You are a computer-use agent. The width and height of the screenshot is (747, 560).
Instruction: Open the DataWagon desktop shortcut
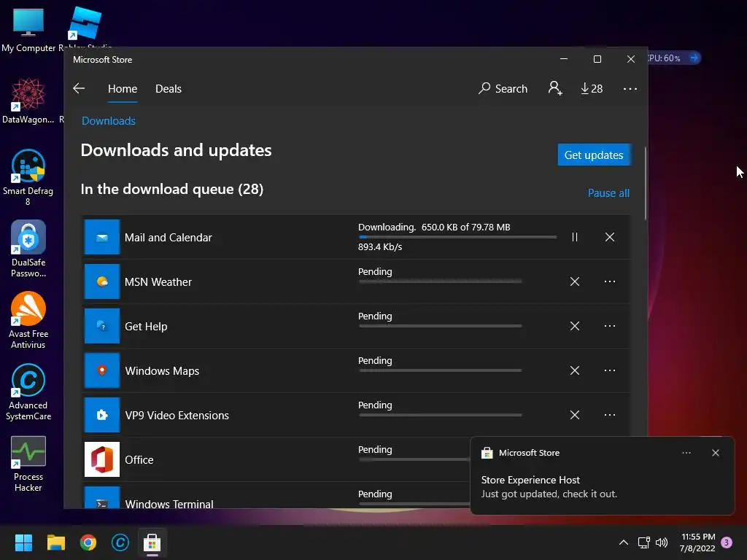tap(28, 101)
